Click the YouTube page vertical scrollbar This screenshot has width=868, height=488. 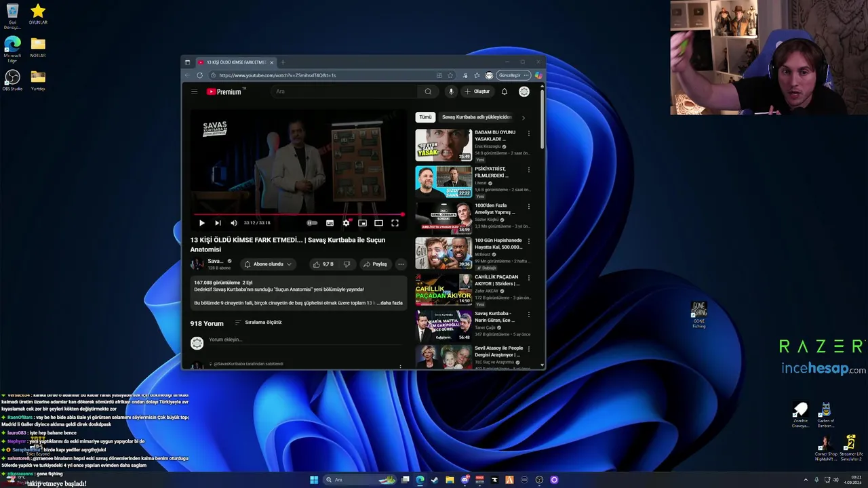(x=542, y=119)
